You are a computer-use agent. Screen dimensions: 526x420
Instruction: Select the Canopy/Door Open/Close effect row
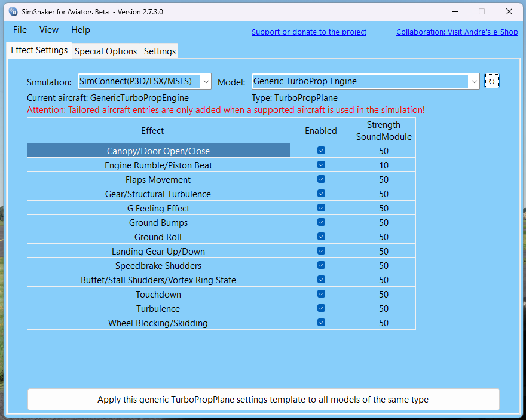point(158,151)
